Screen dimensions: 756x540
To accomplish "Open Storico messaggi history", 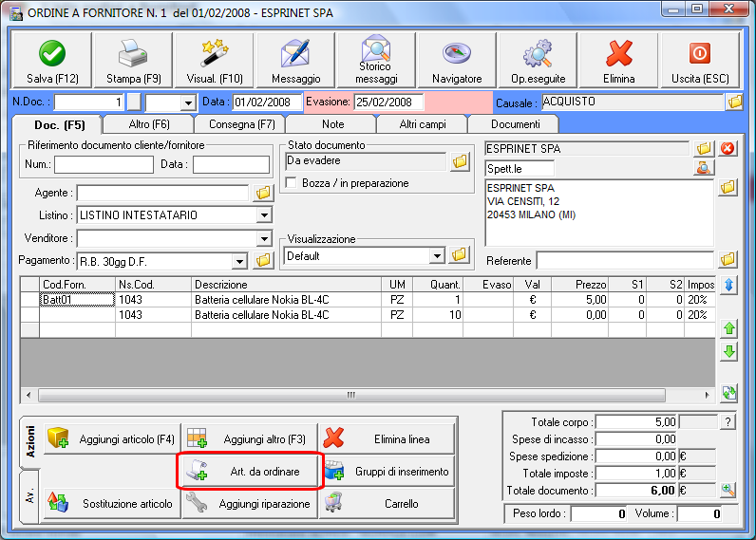I will click(376, 60).
